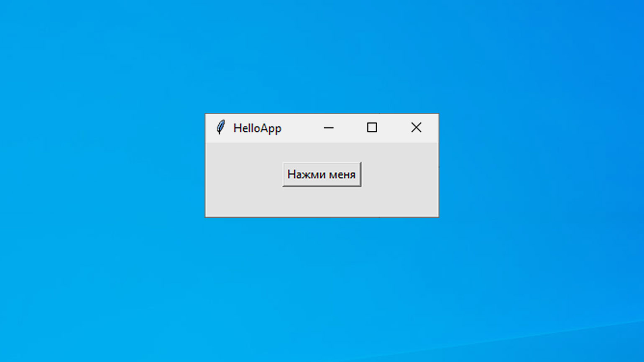Close the HelloApp window

coord(416,127)
